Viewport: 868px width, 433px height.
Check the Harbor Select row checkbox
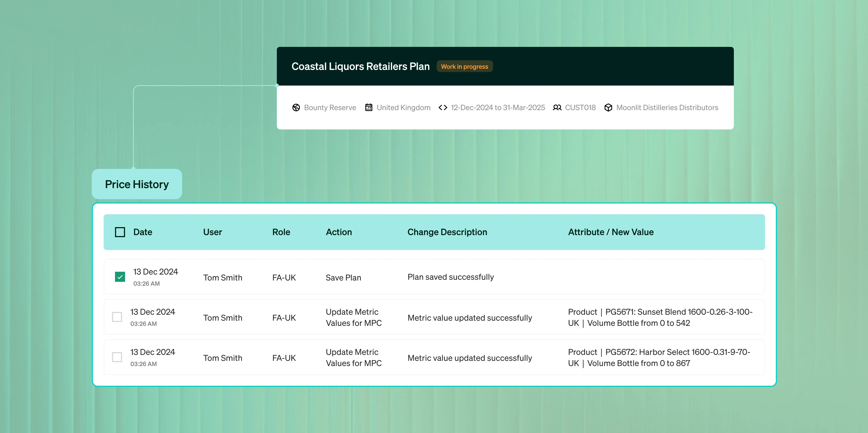117,357
